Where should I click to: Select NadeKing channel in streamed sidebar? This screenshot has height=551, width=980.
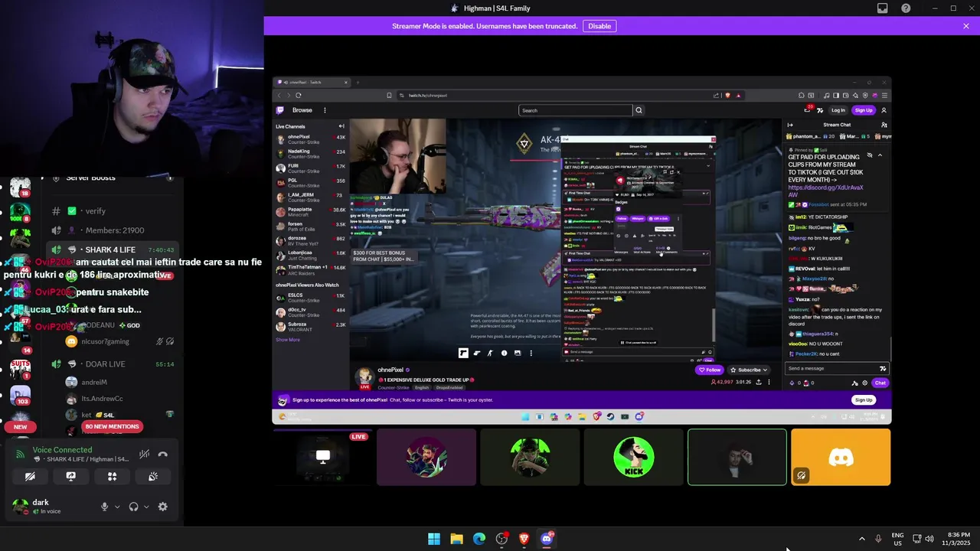point(310,154)
